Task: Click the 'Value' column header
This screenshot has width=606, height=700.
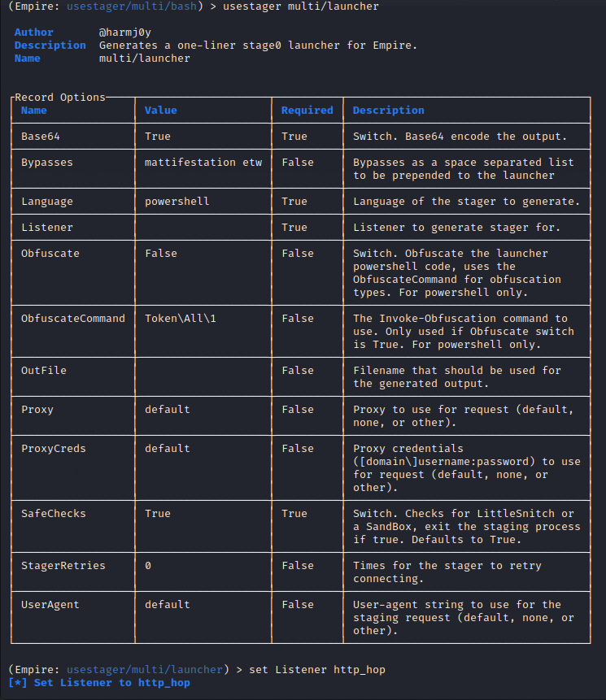Action: [x=161, y=111]
